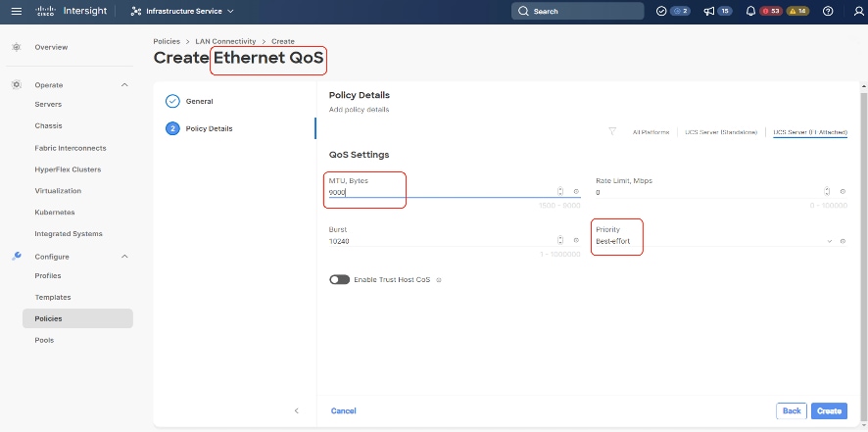Click the Burst info icon

pos(576,240)
